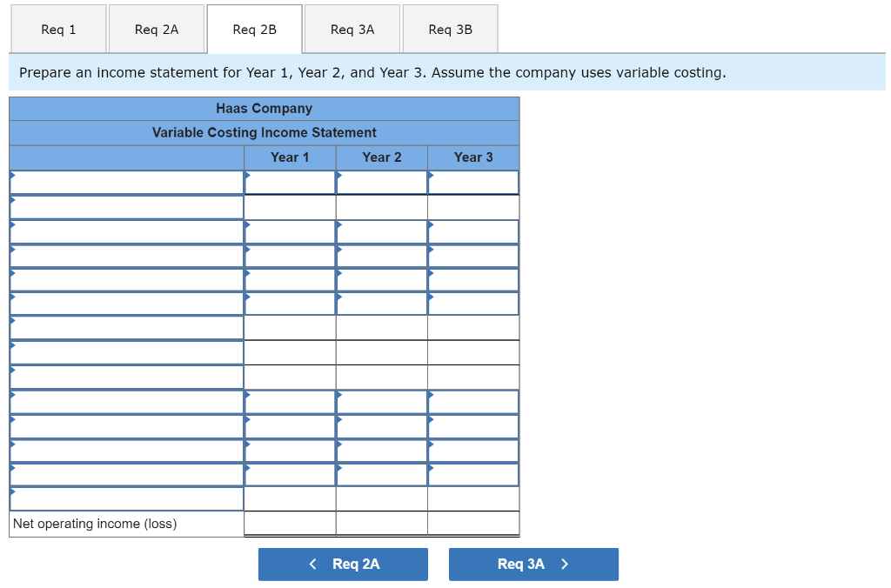Screen dimensions: 891x588
Task: Click the left chevron on the Req 2A button
Action: (312, 564)
